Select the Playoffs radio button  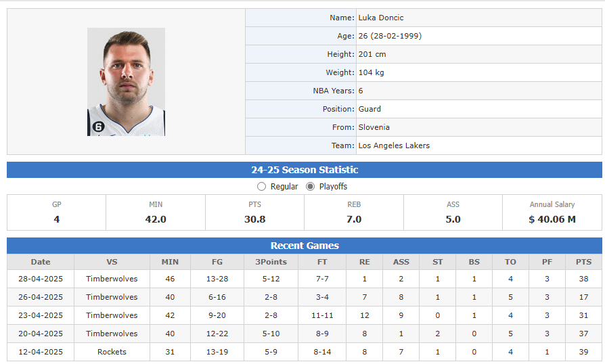click(311, 186)
